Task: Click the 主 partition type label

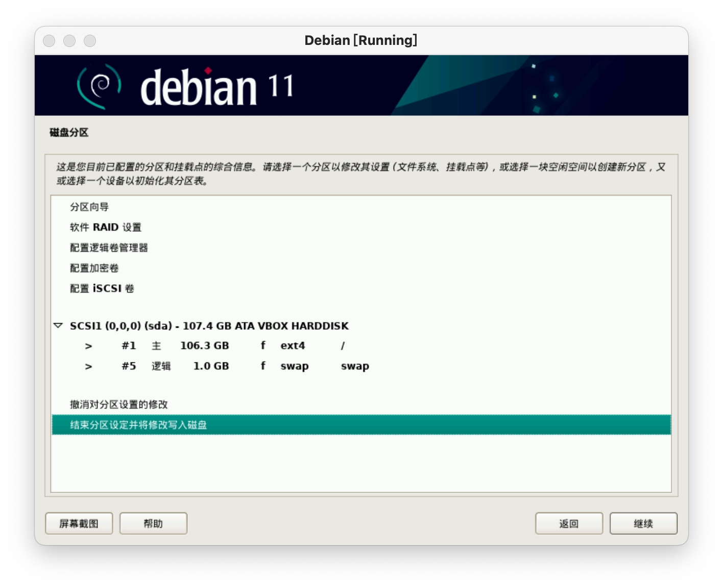Action: click(x=156, y=346)
